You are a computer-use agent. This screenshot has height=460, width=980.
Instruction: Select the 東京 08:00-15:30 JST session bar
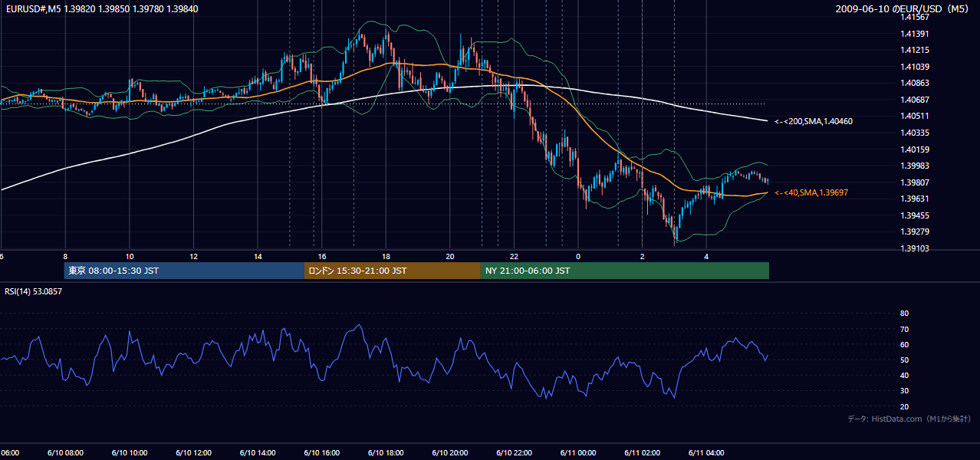click(185, 271)
